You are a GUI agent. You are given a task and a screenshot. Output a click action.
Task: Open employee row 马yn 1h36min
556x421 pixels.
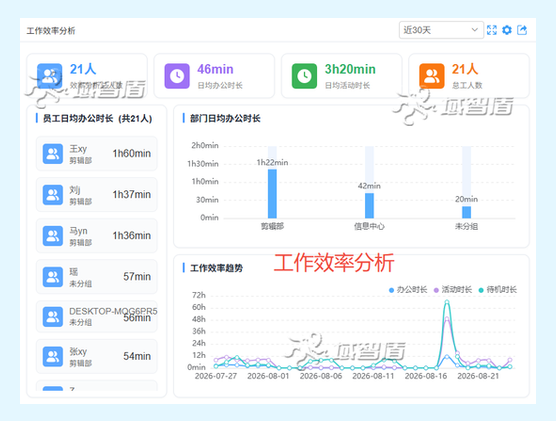pos(96,236)
